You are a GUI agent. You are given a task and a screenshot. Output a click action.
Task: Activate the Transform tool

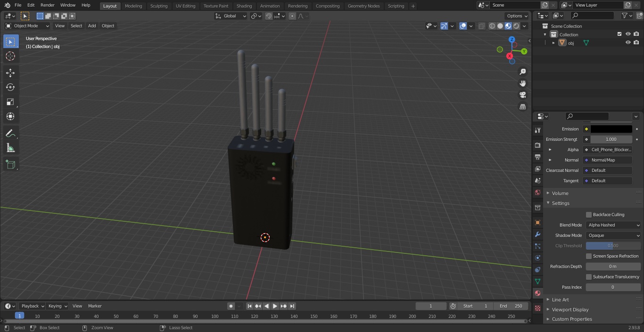click(10, 116)
